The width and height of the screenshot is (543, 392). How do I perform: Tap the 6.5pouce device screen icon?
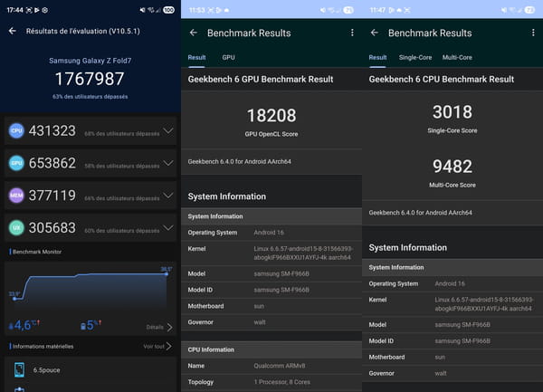click(x=20, y=369)
